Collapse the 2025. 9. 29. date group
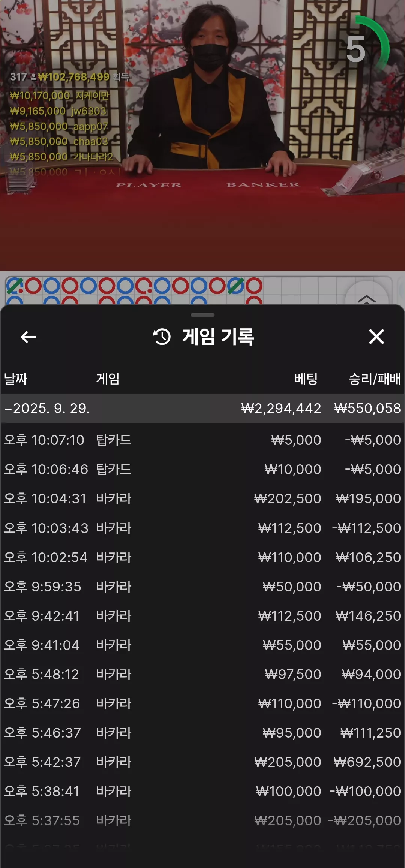This screenshot has width=405, height=868. pyautogui.click(x=202, y=408)
